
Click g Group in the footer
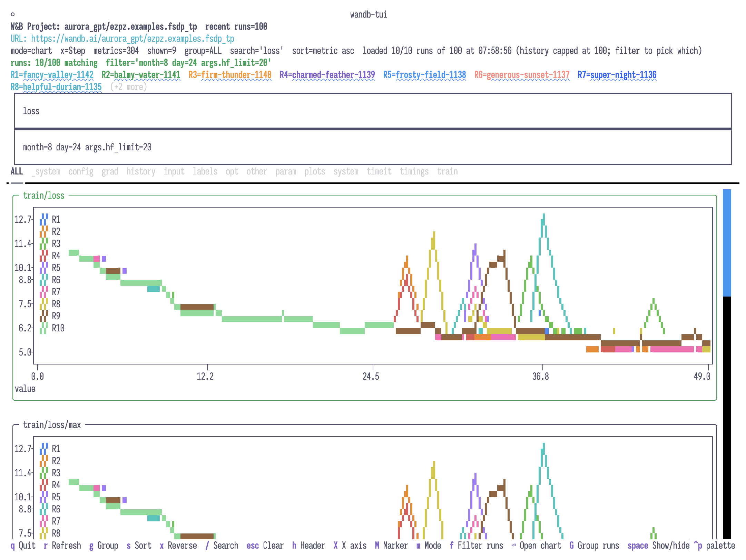click(104, 546)
